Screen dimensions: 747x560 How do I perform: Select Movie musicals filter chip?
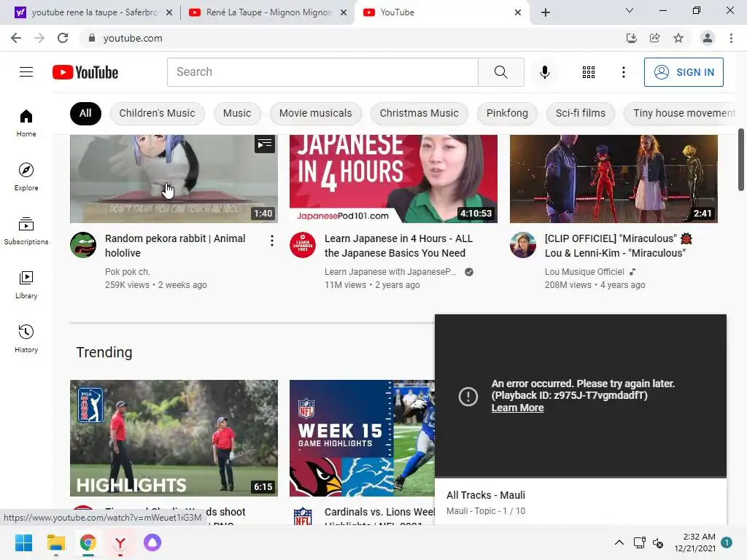(315, 113)
